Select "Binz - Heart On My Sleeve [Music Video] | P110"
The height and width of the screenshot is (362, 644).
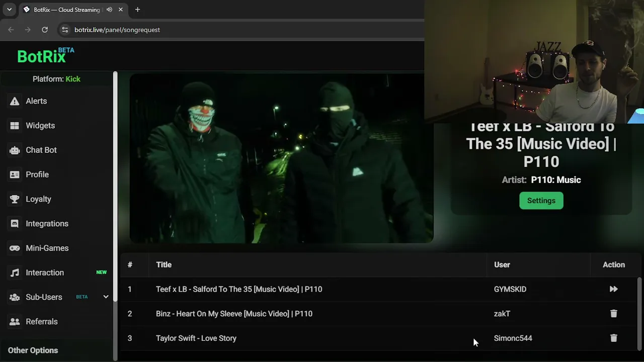[234, 314]
